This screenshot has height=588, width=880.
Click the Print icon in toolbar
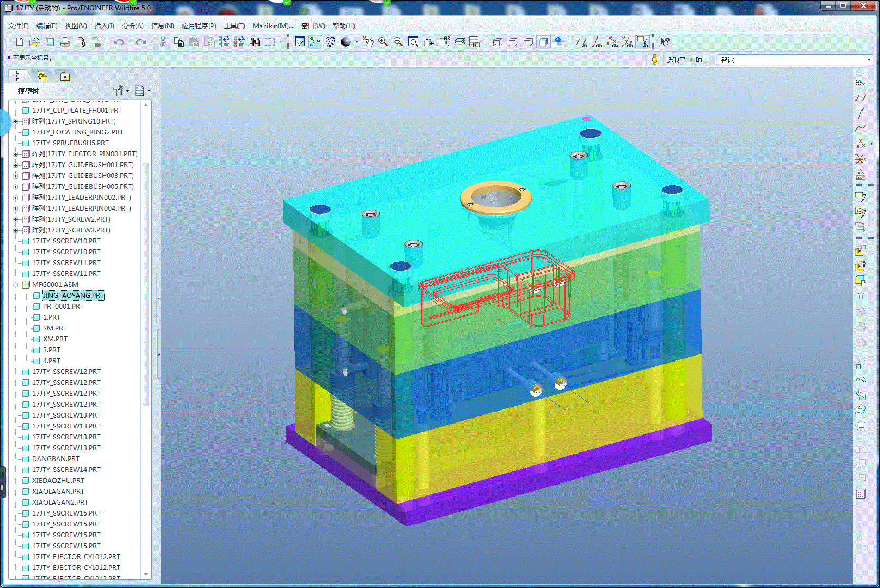[x=65, y=42]
